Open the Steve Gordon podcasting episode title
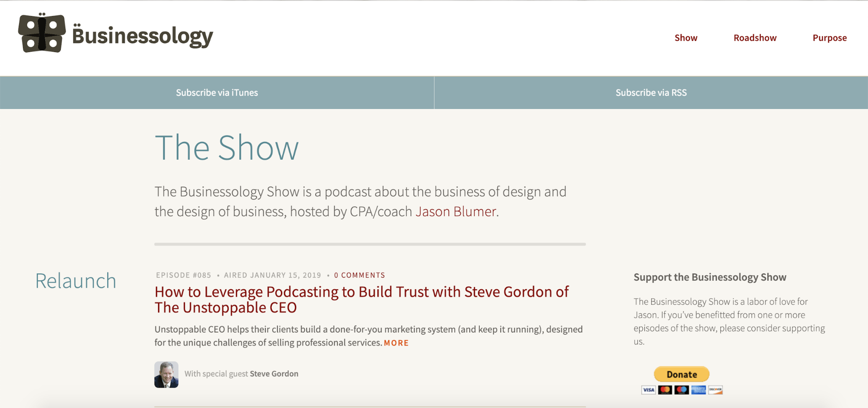868x408 pixels. (x=362, y=299)
